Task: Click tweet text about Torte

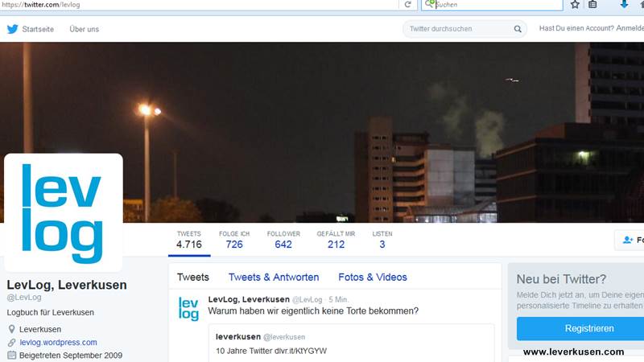Action: point(313,311)
